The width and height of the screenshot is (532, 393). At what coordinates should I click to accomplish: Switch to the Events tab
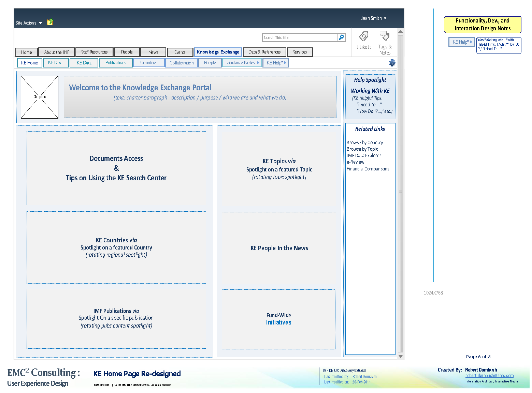tap(180, 52)
